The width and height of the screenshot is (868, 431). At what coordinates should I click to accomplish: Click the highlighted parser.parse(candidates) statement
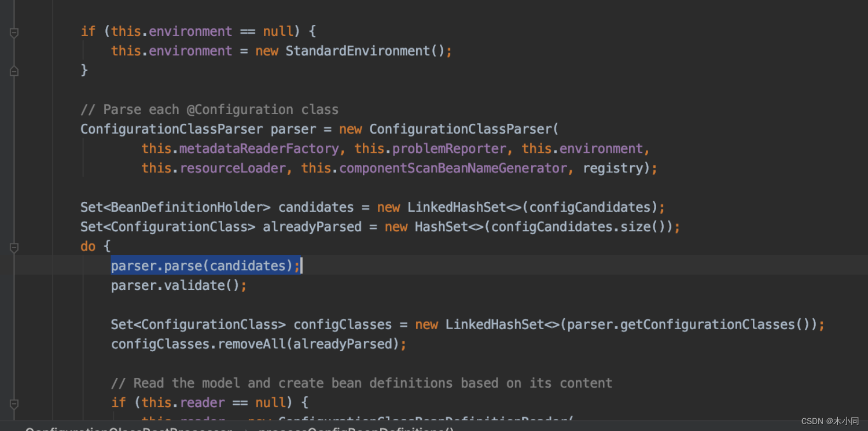tap(206, 266)
